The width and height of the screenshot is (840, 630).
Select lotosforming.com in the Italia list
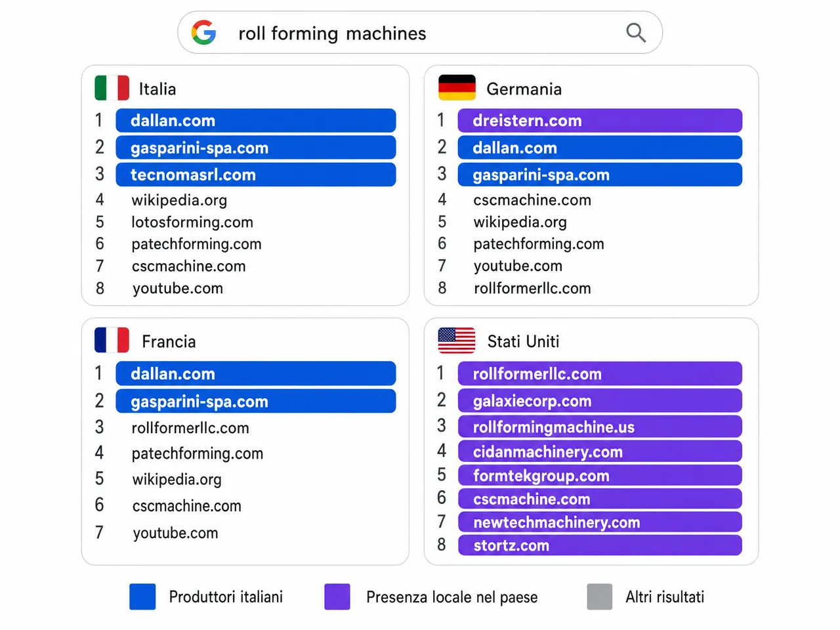(192, 222)
